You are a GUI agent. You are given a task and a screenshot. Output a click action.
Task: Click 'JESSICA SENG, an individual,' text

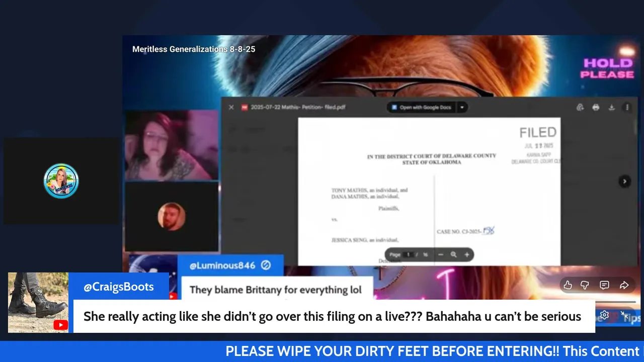[x=365, y=240]
